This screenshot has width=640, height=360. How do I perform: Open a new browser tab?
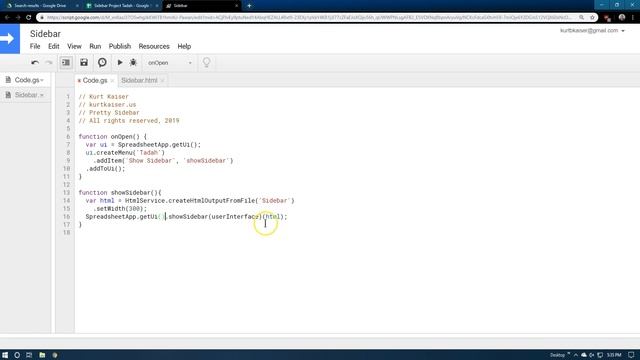coord(249,6)
